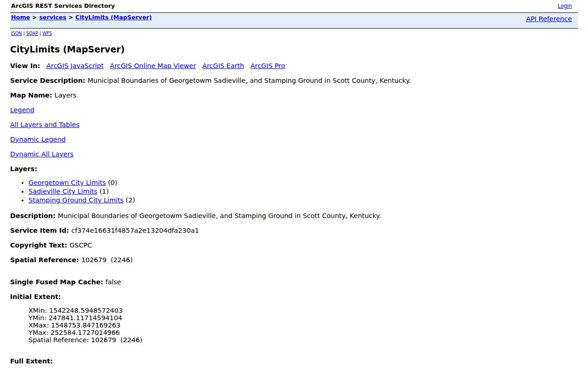Click the Full Extent label

31,361
